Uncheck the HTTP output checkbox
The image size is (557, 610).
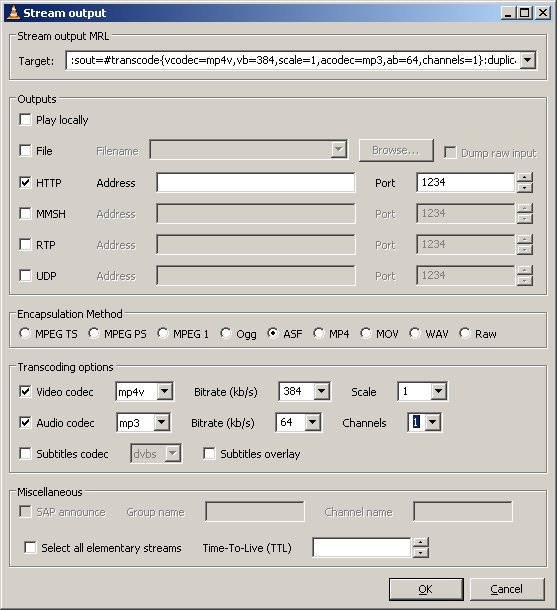tap(25, 182)
